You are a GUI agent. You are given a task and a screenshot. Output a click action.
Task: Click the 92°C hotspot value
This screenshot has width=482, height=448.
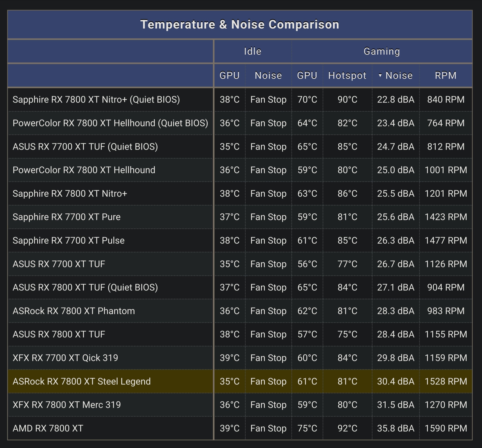[x=347, y=428]
